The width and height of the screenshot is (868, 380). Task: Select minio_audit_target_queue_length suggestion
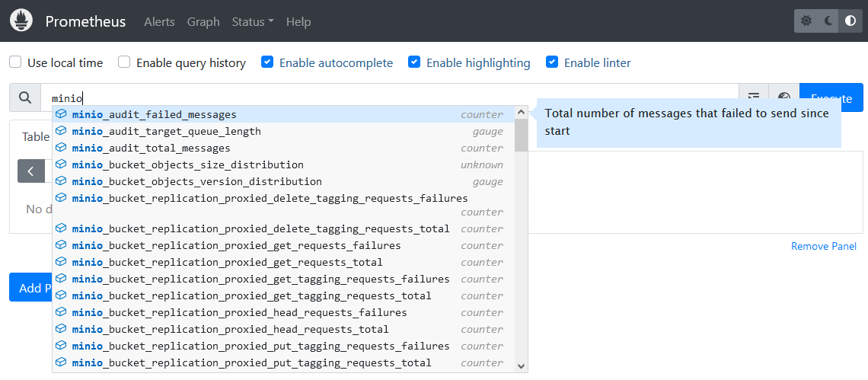(x=283, y=131)
